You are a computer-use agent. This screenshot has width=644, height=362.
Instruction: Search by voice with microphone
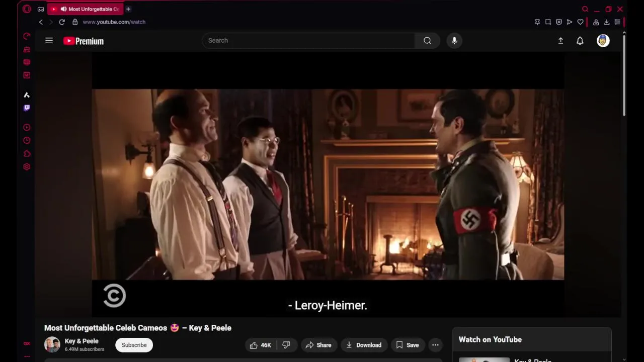click(x=454, y=41)
